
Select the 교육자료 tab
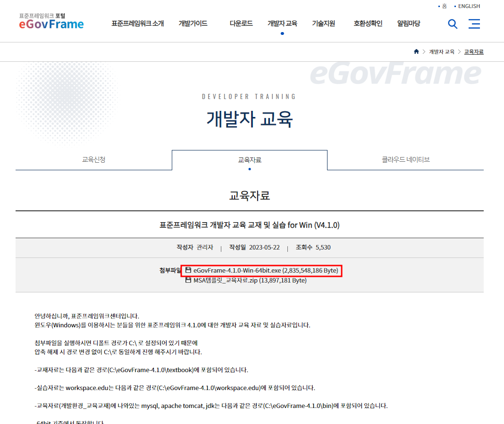coord(250,160)
